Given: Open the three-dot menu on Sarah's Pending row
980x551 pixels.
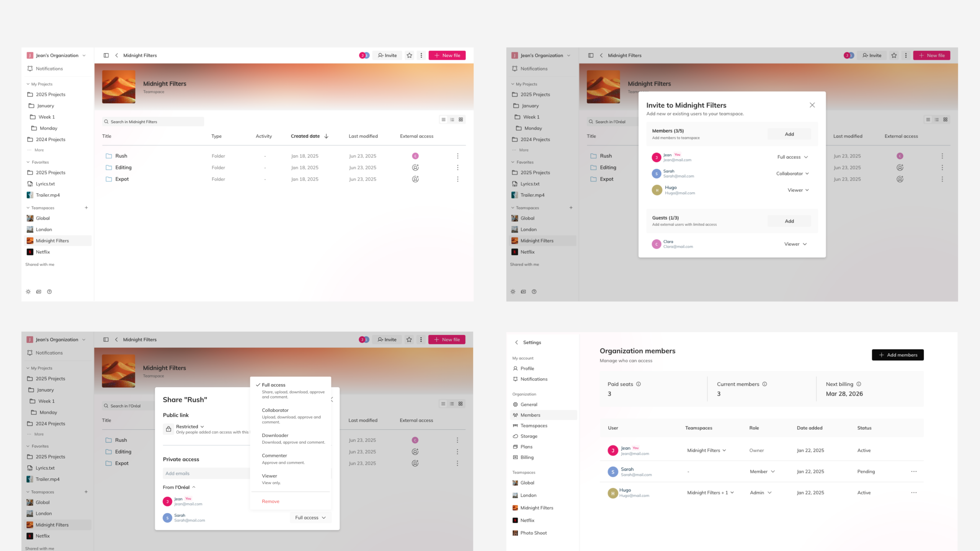Looking at the screenshot, I should coord(914,471).
